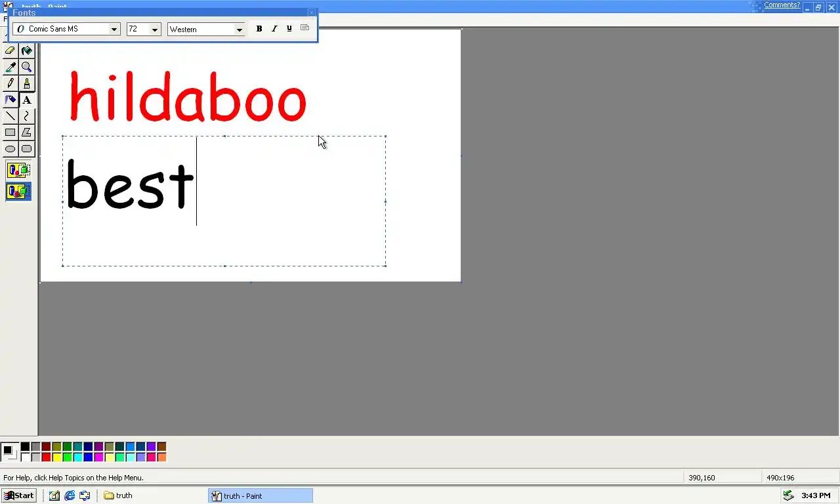840x504 pixels.
Task: Select the Text tool
Action: pyautogui.click(x=26, y=100)
